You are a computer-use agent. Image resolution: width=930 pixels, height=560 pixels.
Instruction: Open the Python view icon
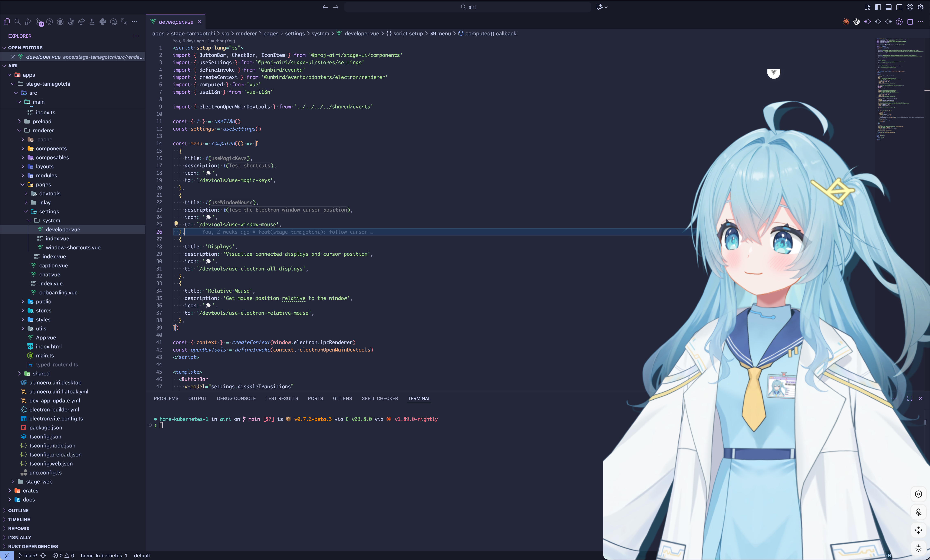(103, 22)
